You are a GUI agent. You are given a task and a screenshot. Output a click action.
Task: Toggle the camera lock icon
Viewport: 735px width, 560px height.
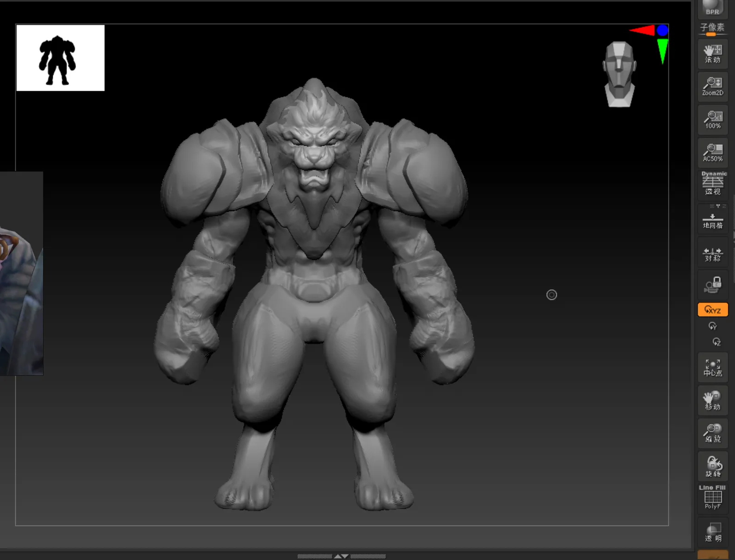point(713,285)
